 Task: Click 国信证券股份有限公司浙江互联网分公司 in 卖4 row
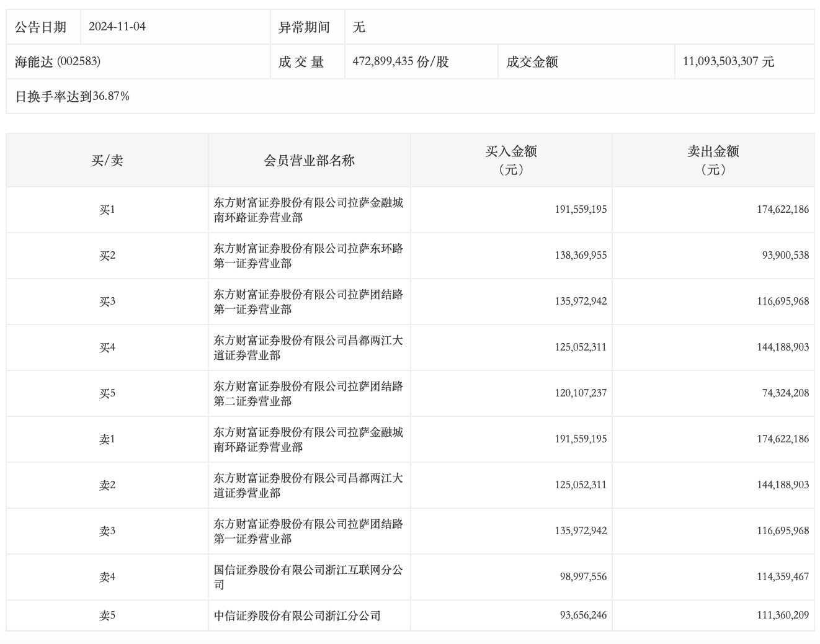(x=308, y=577)
